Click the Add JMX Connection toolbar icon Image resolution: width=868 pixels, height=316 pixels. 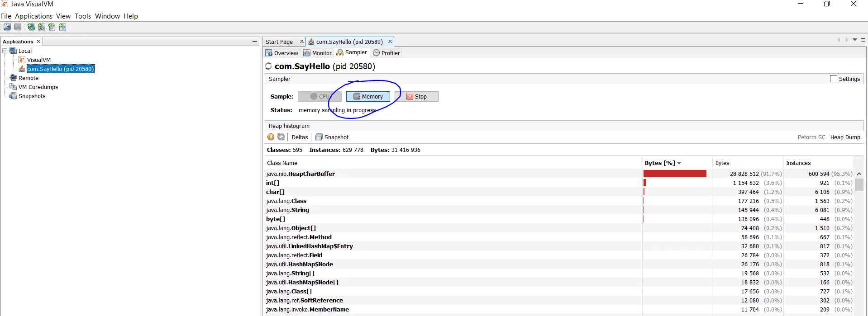pos(42,27)
